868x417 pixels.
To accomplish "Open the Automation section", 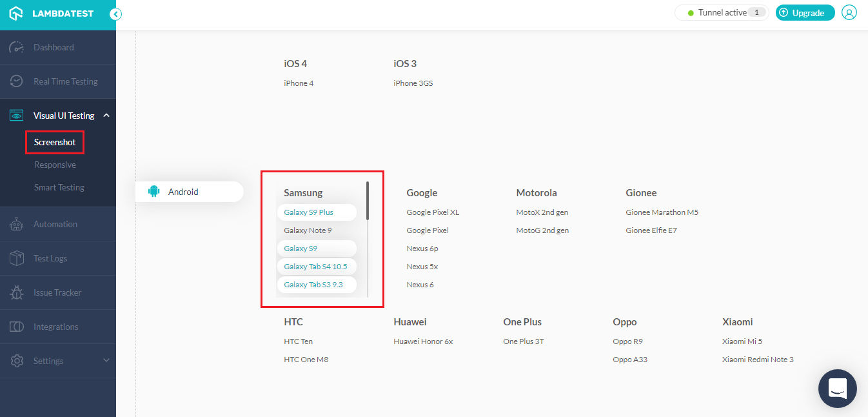I will 55,223.
